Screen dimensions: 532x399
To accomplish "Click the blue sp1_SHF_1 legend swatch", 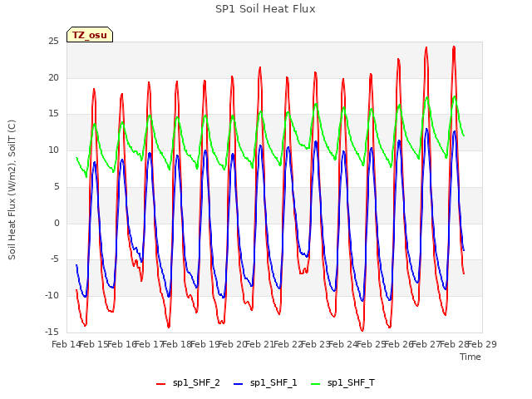I will pos(239,384).
